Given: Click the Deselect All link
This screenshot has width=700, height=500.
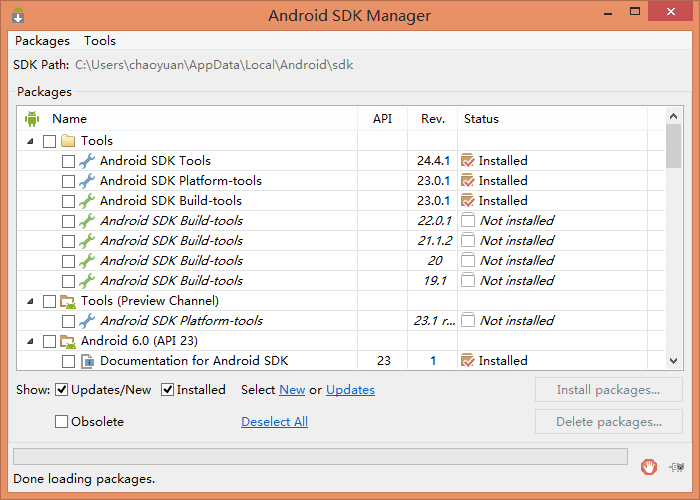Looking at the screenshot, I should [x=275, y=422].
